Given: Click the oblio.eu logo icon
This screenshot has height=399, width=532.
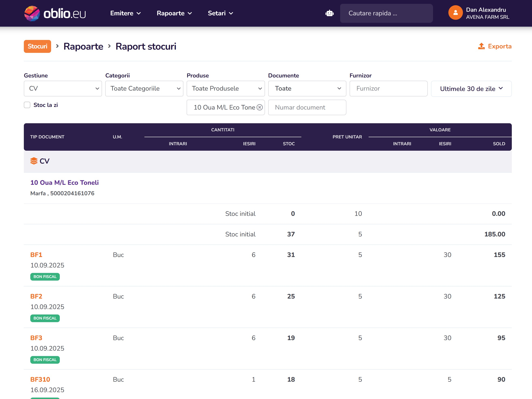Looking at the screenshot, I should coord(32,14).
